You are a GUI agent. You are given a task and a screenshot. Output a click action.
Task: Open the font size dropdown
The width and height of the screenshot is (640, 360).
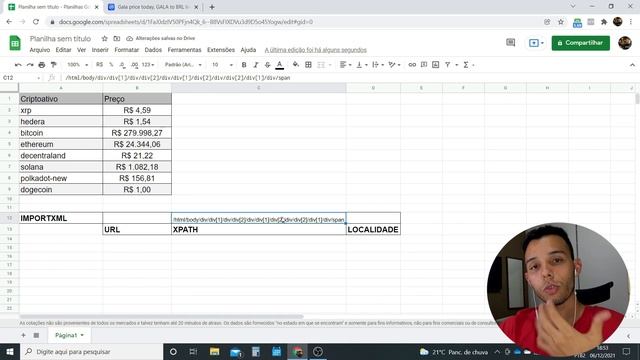[x=222, y=65]
